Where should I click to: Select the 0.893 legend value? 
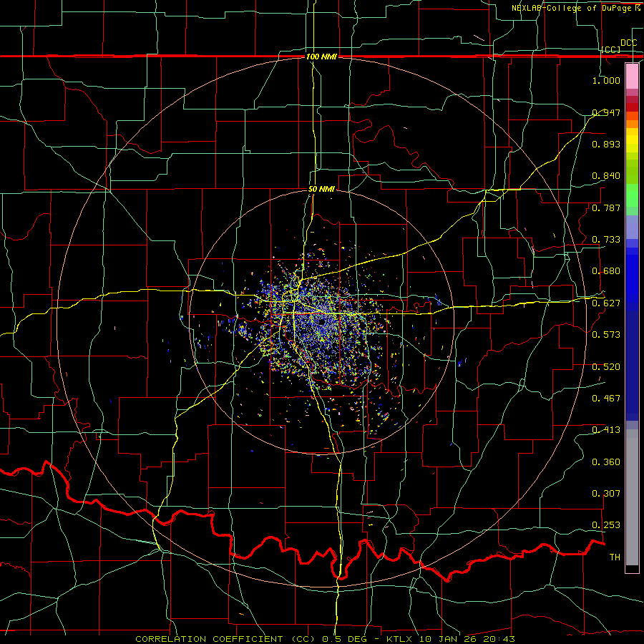(x=606, y=144)
